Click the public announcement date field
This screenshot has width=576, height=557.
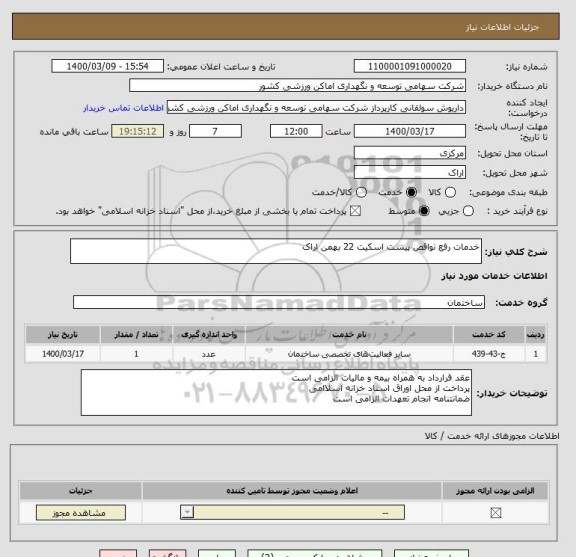tap(108, 67)
